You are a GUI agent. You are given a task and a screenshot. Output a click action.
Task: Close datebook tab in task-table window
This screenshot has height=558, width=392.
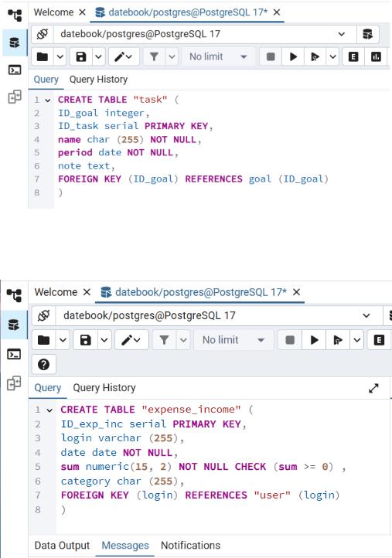[x=277, y=12]
